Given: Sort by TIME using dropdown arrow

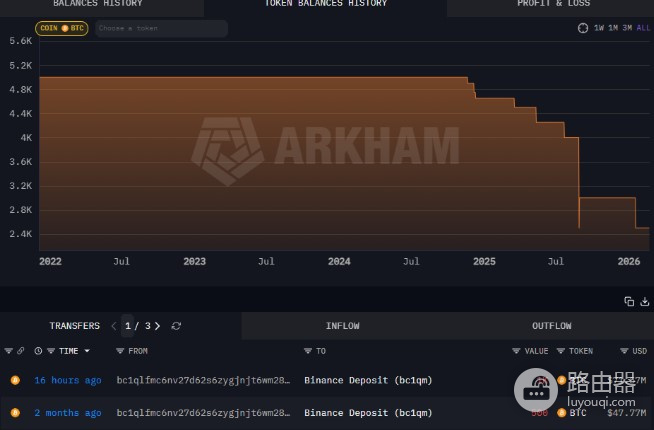Looking at the screenshot, I should pyautogui.click(x=87, y=351).
